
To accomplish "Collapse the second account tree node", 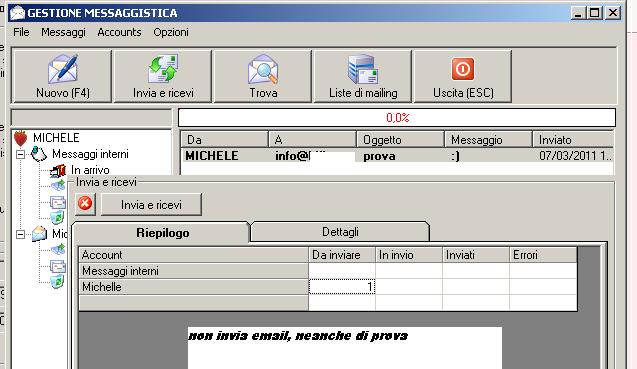I will [20, 234].
